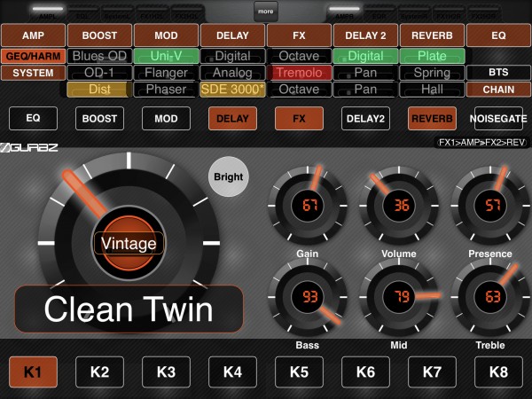This screenshot has height=399, width=532.
Task: Disable the active FX on/off button
Action: [299, 118]
